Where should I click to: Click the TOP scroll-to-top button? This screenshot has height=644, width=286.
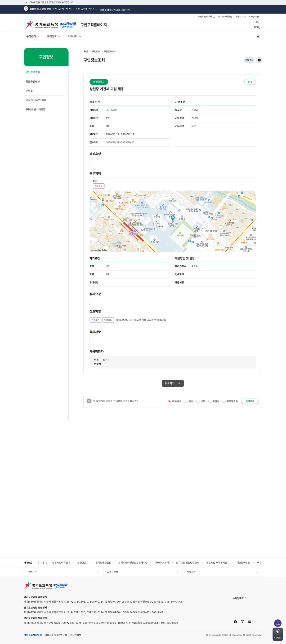tap(278, 623)
